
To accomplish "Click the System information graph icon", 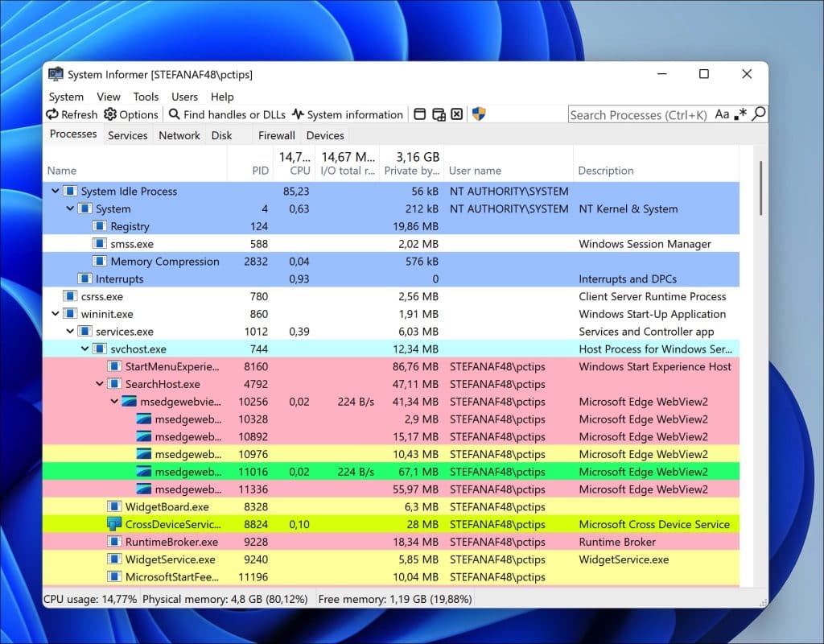I will click(x=299, y=115).
